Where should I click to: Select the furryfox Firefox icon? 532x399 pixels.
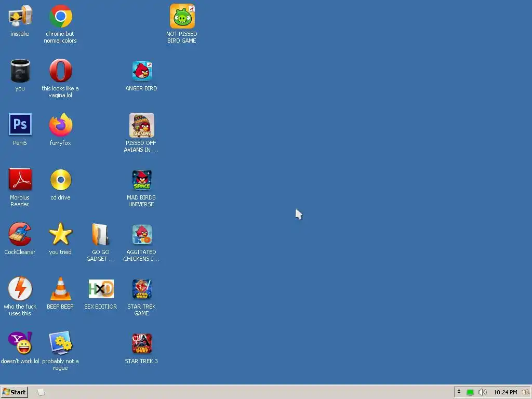[60, 125]
